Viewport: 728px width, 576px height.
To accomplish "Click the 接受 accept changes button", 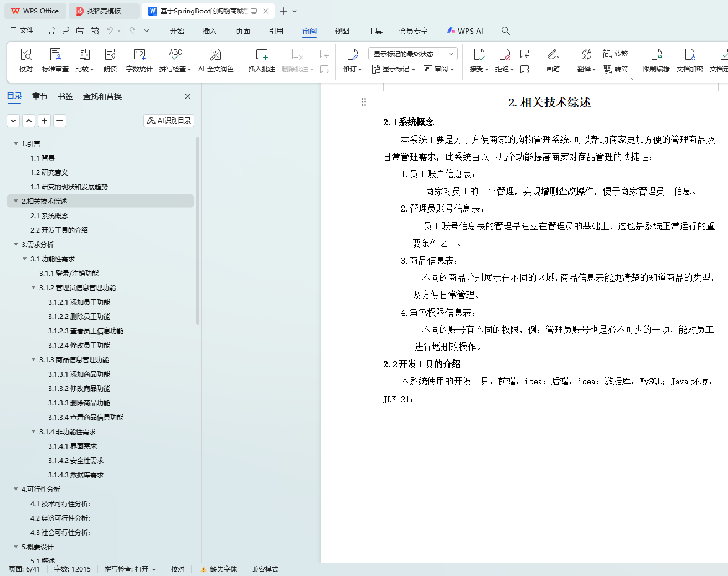I will [479, 60].
